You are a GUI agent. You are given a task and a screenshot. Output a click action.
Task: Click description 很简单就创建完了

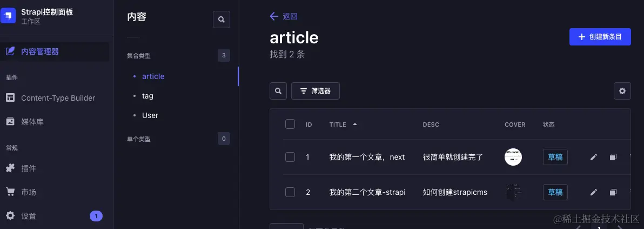pyautogui.click(x=453, y=157)
